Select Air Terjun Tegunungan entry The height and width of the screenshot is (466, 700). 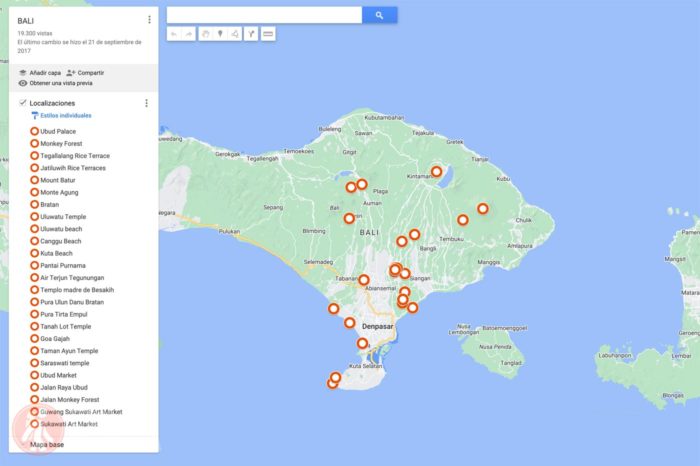(x=67, y=278)
